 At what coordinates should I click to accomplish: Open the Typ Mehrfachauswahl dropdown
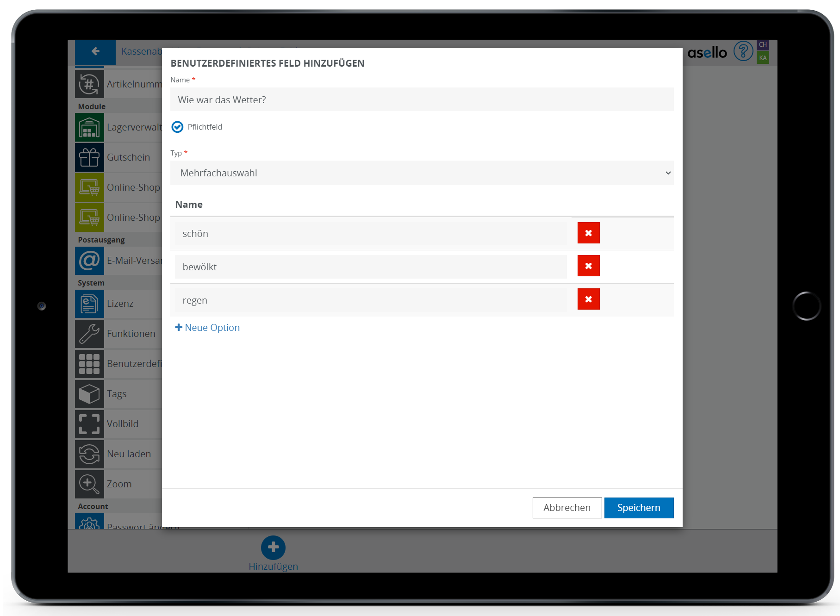422,173
